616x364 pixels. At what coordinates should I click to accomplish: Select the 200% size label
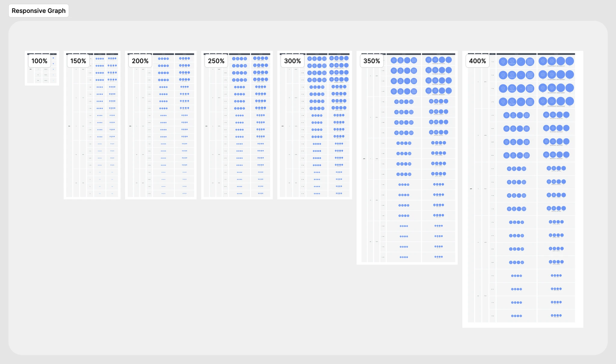[x=140, y=61]
